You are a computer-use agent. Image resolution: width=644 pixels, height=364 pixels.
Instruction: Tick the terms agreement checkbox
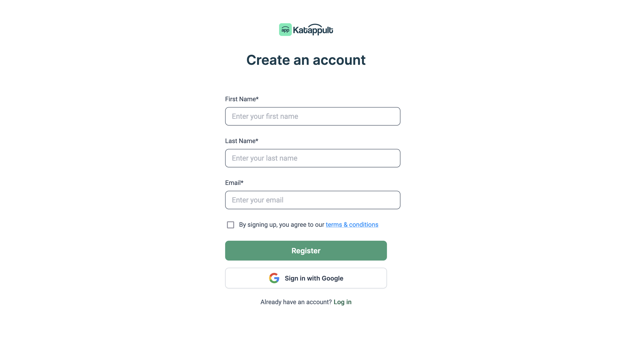click(231, 225)
